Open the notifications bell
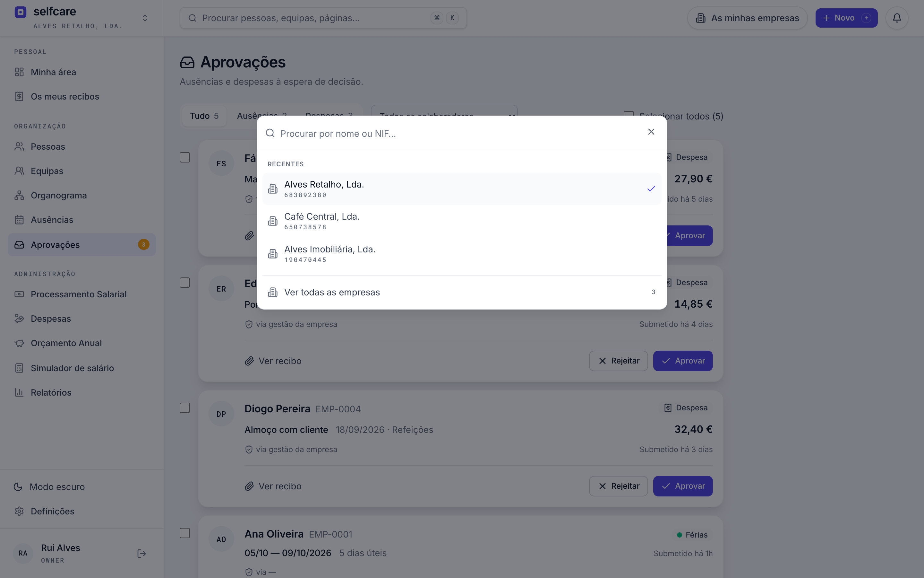The width and height of the screenshot is (924, 578). coord(897,18)
